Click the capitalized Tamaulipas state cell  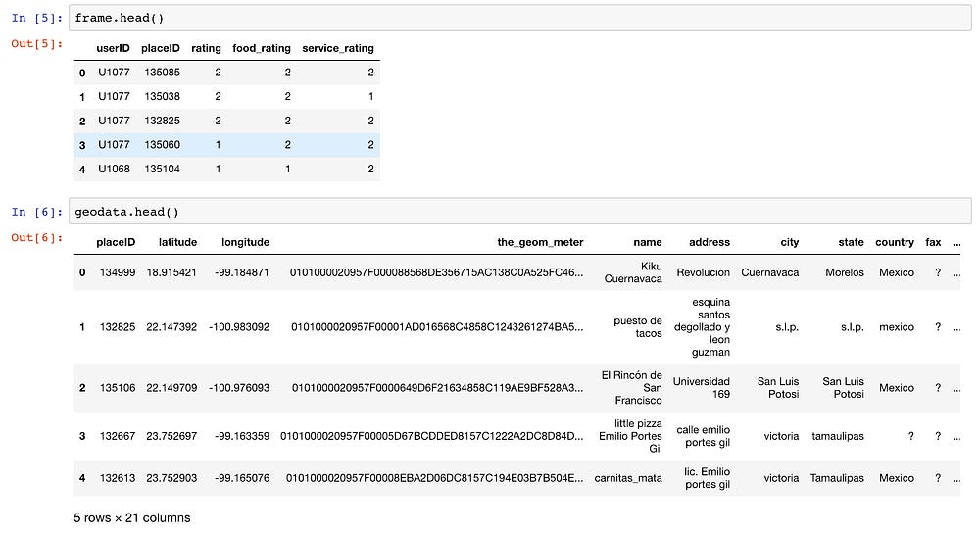click(837, 478)
